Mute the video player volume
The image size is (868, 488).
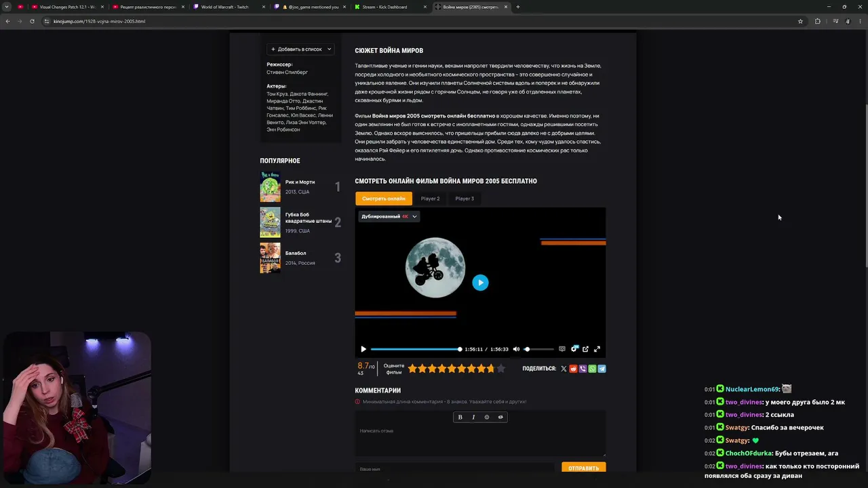[516, 349]
